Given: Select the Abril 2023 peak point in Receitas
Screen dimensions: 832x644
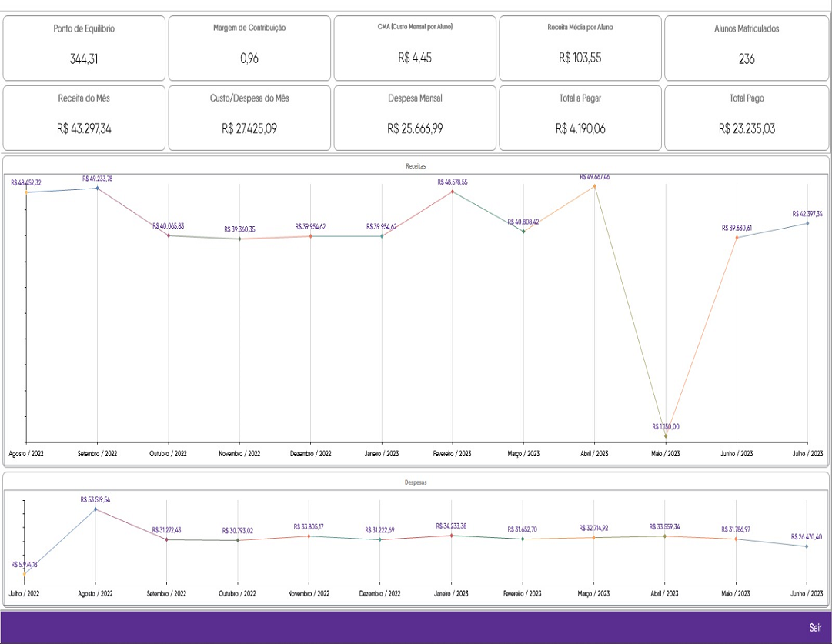Looking at the screenshot, I should coord(594,185).
